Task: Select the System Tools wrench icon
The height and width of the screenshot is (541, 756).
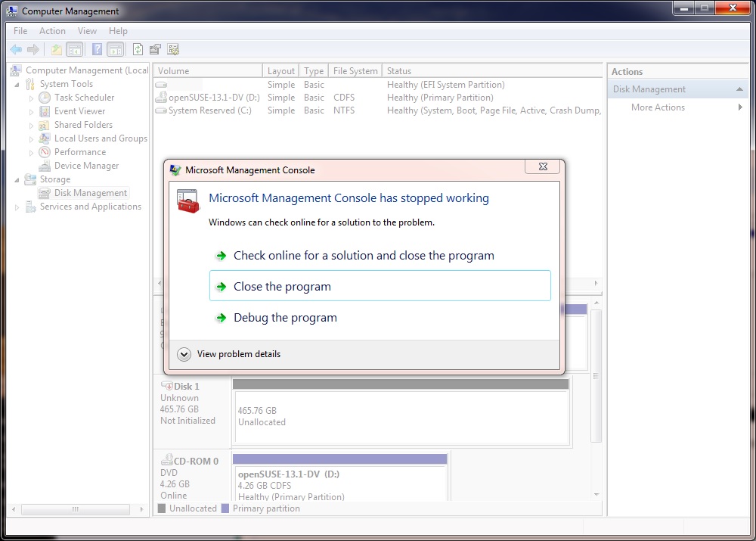Action: pyautogui.click(x=30, y=84)
